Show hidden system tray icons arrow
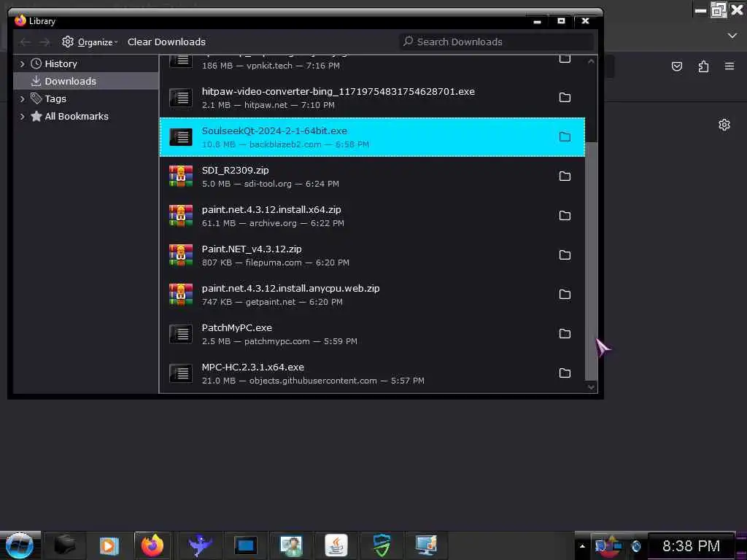This screenshot has width=747, height=560. [582, 546]
